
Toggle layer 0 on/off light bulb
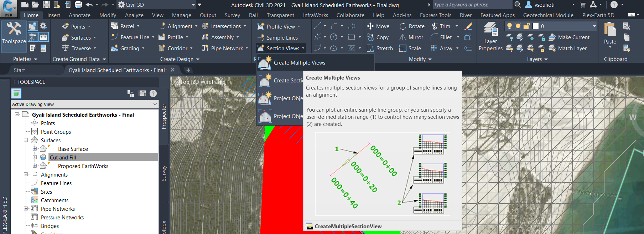(x=509, y=26)
